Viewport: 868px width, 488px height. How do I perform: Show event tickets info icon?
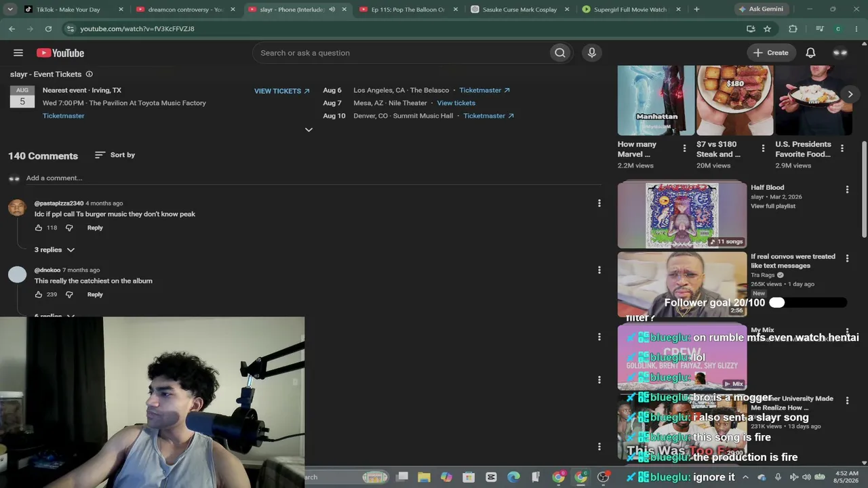(x=89, y=74)
